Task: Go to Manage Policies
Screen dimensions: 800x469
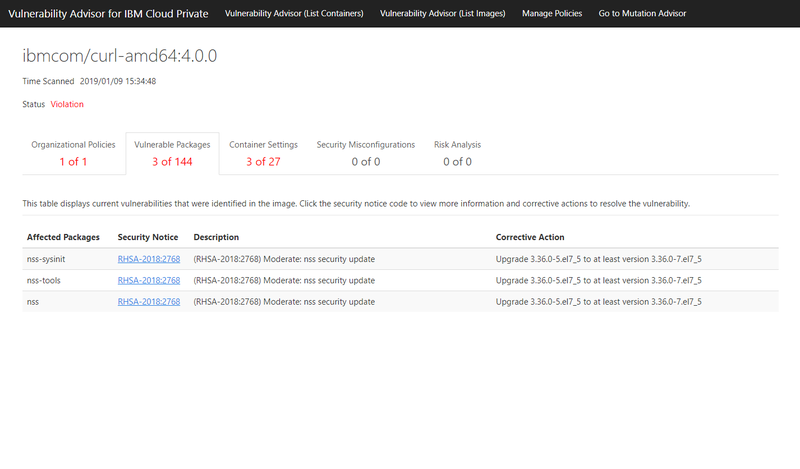Action: [552, 13]
